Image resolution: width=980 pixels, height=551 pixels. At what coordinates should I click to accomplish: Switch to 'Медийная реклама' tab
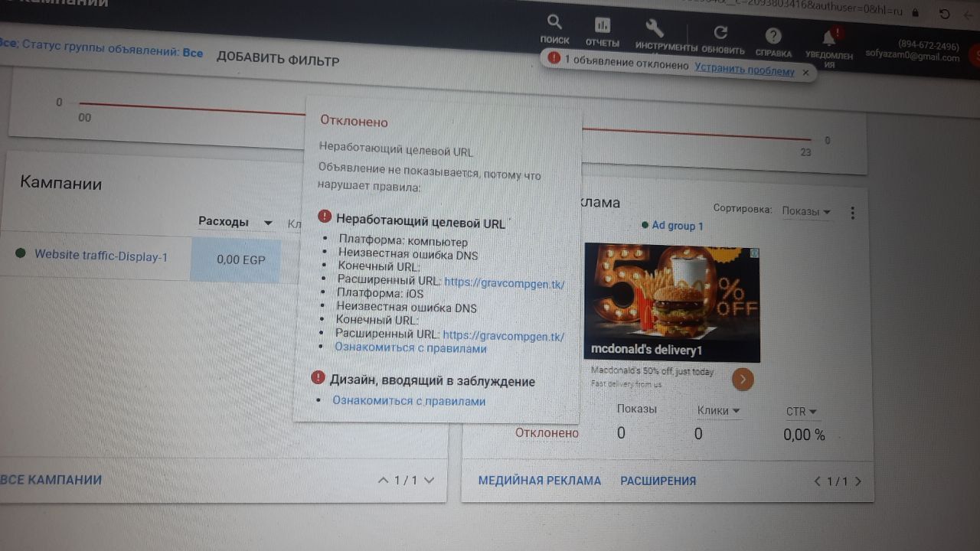540,481
